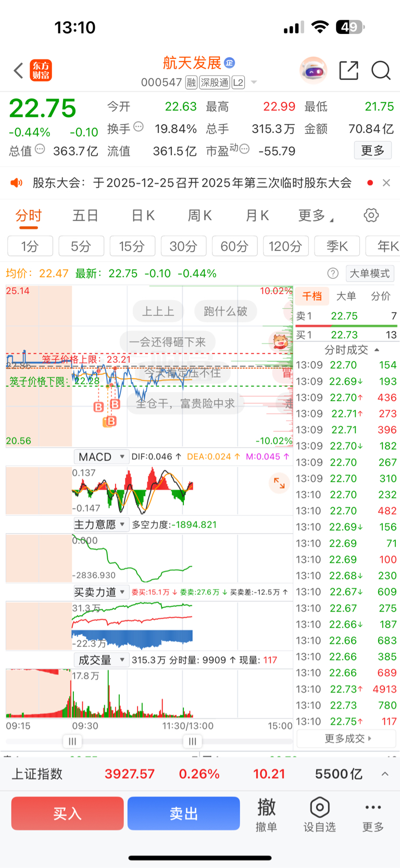This screenshot has width=400, height=868.
Task: Tap the 融 margin badge
Action: pyautogui.click(x=191, y=82)
